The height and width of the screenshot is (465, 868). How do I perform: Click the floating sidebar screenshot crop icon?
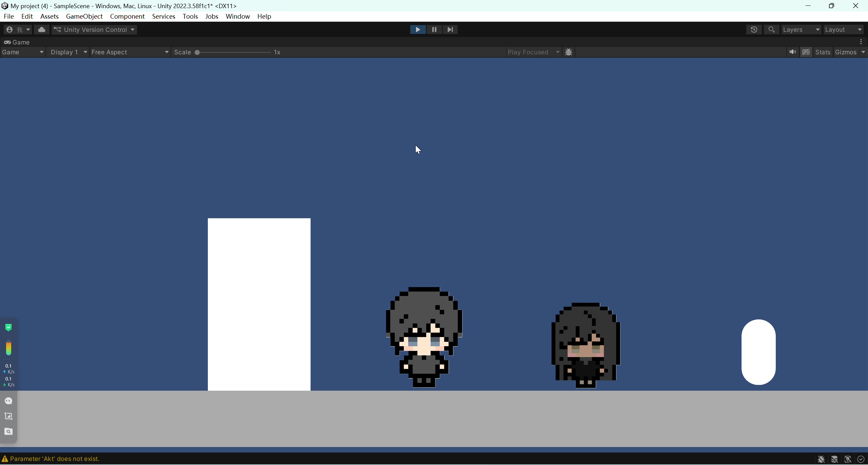point(8,416)
